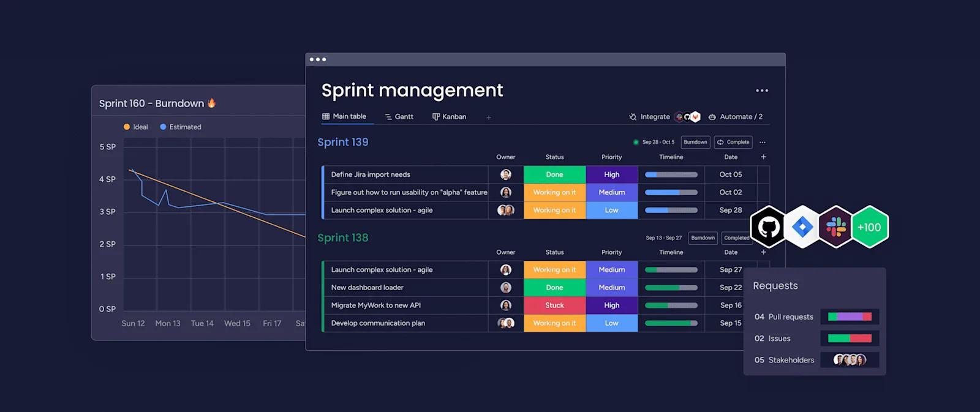980x412 pixels.
Task: Click Stuck status cell for Migrate MyWork
Action: coord(554,305)
